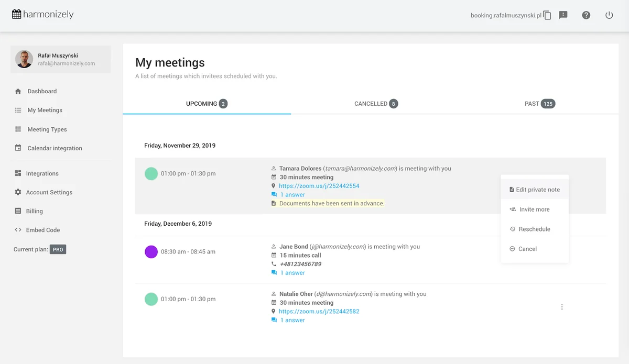Viewport: 629px width, 364px height.
Task: Open Account Settings in the sidebar
Action: [x=49, y=192]
